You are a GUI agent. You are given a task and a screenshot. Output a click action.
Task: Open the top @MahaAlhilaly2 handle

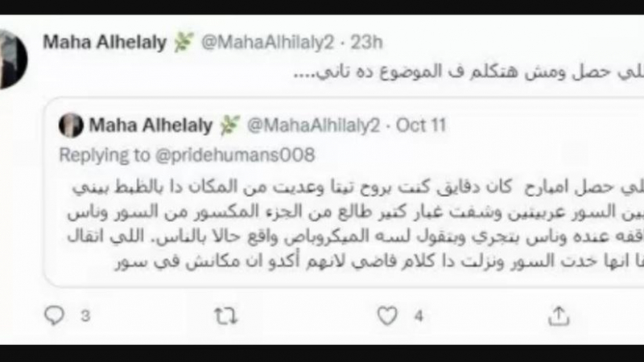267,43
